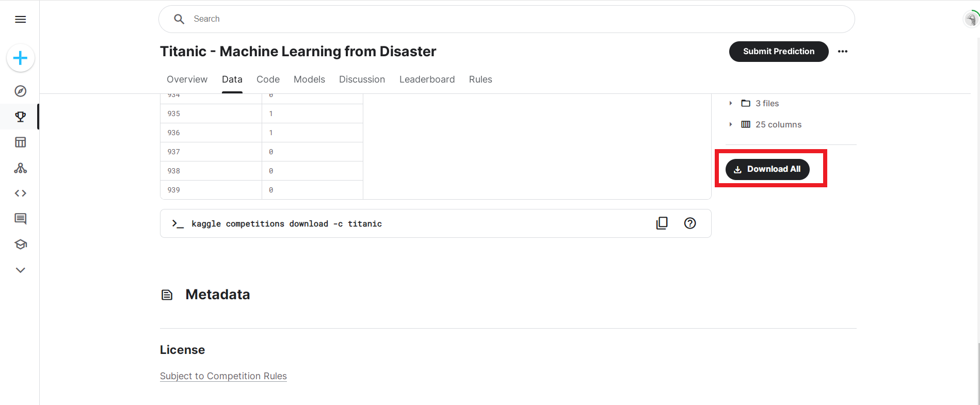Go to the Discussion tab
The height and width of the screenshot is (405, 980).
362,79
